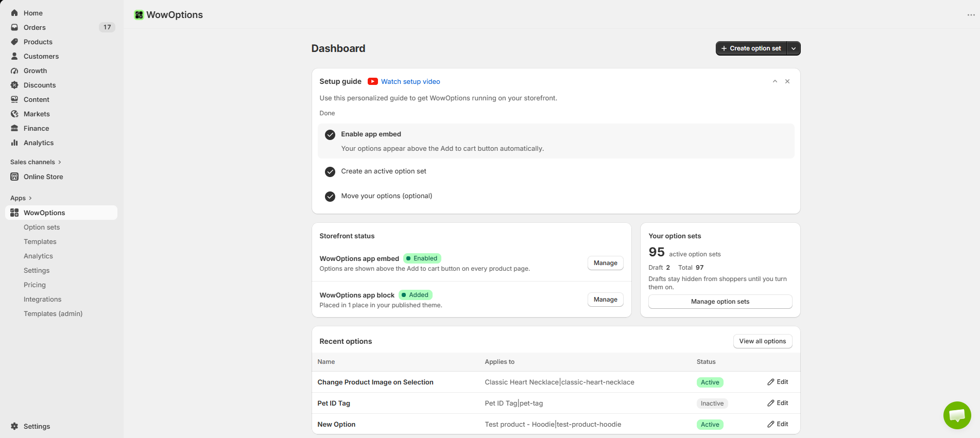Click the Growth gauge icon

point(14,71)
